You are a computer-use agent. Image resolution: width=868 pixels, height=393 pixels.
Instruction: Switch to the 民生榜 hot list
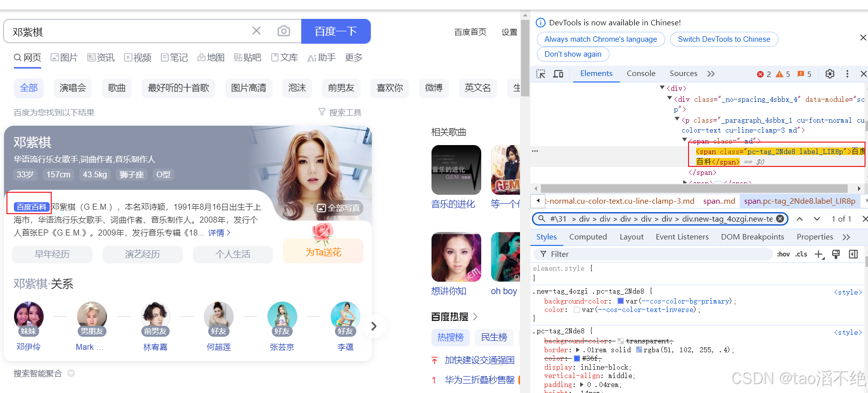(x=494, y=337)
